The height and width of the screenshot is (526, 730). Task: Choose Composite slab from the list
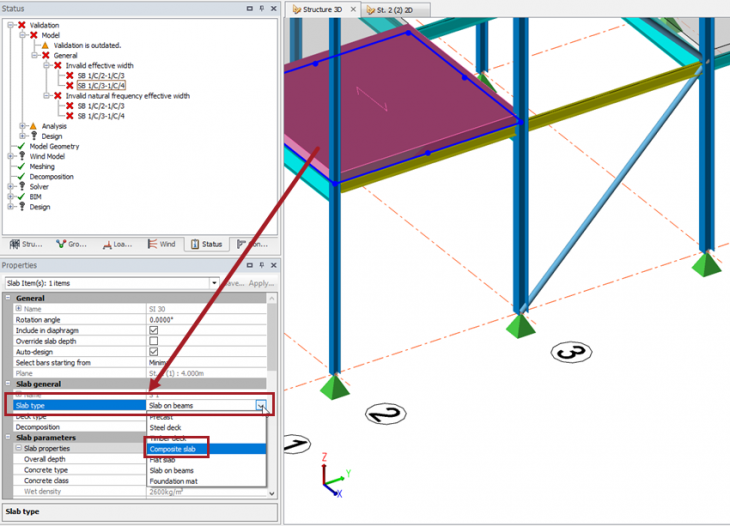point(173,449)
